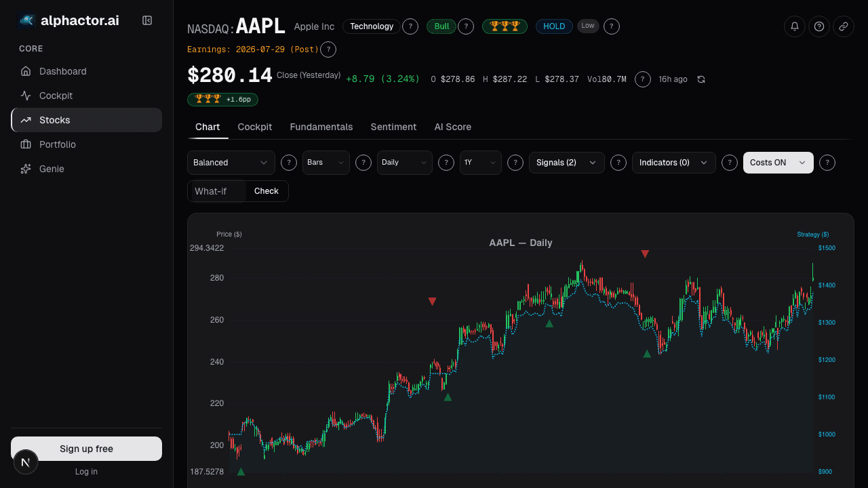The width and height of the screenshot is (868, 488).
Task: Click the Earnings: 2026-07-29 (Post) text
Action: pos(253,49)
